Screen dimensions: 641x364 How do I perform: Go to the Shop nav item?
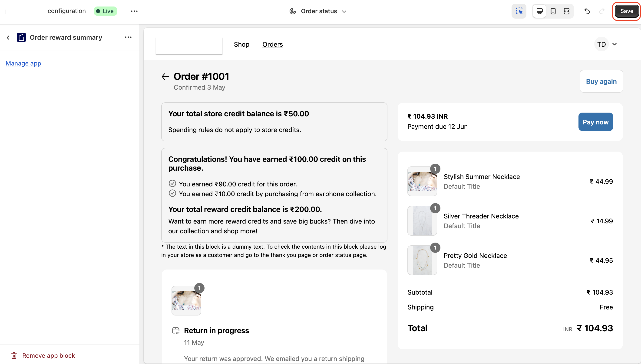pos(241,44)
